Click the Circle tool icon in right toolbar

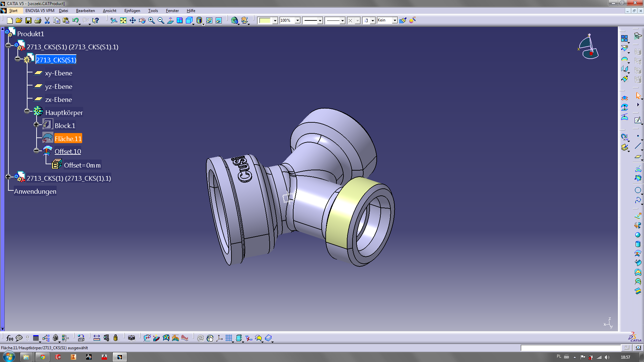pos(638,190)
